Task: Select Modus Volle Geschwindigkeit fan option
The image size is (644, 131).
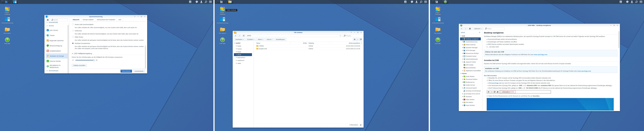Action: tap(73, 24)
